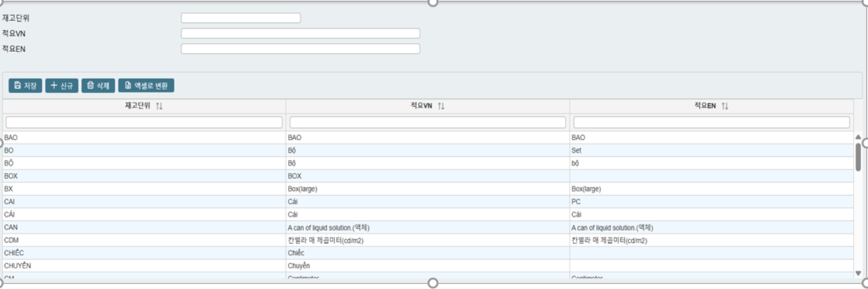The height and width of the screenshot is (289, 868).
Task: Focus the 적요VN text field at top
Action: click(x=300, y=34)
